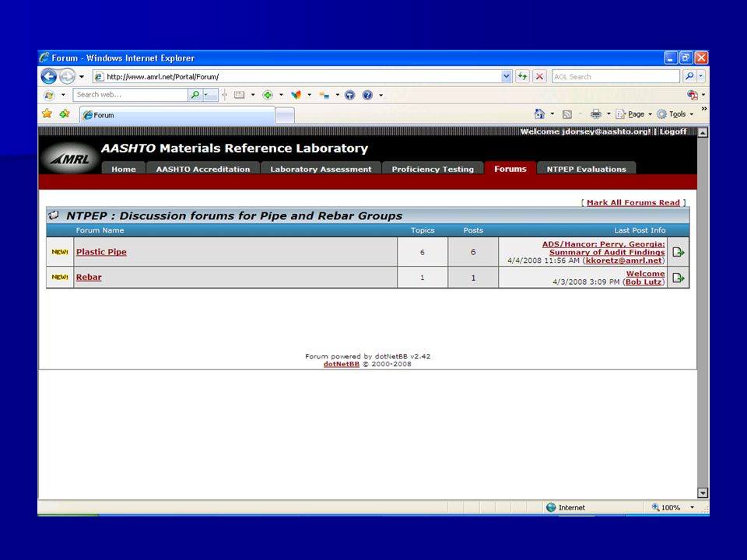The image size is (747, 560).
Task: Click the vertical scrollbar down arrow
Action: coord(703,493)
